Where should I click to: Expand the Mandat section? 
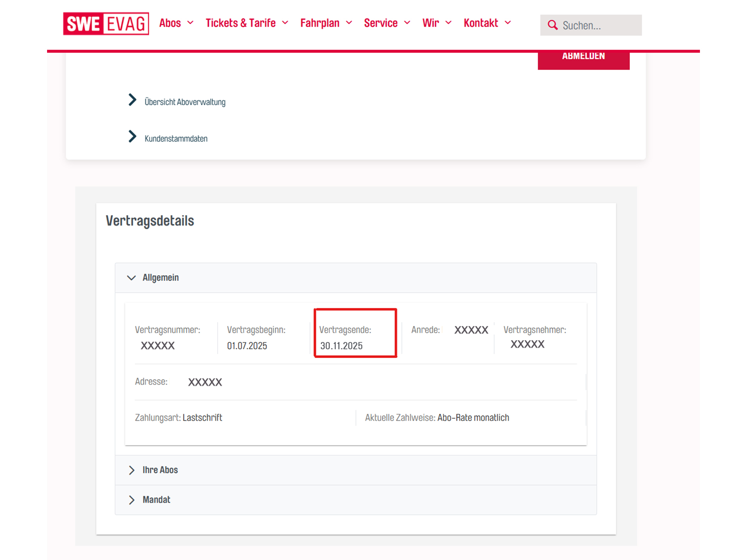156,500
